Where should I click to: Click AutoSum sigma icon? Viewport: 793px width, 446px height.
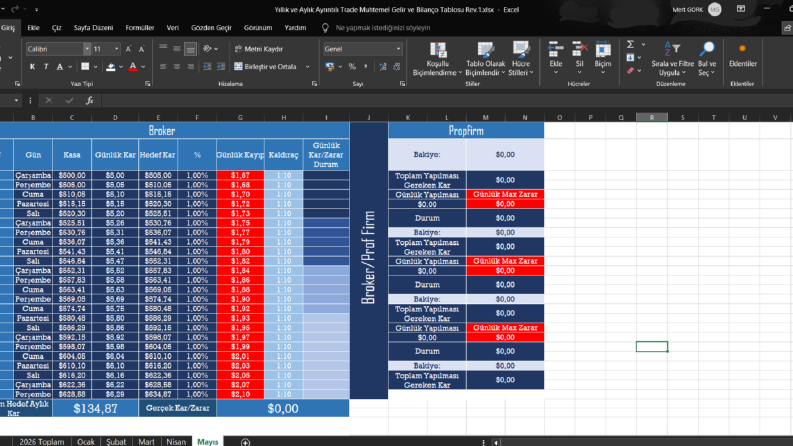click(x=630, y=44)
